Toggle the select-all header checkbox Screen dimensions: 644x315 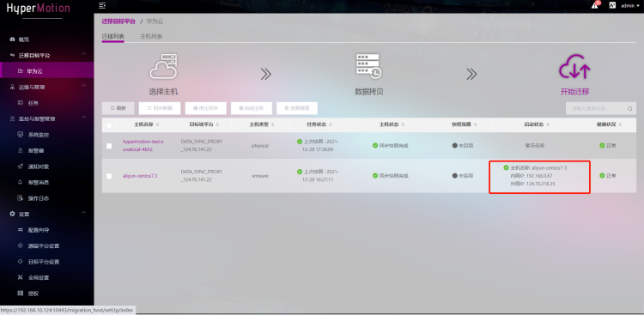(109, 125)
